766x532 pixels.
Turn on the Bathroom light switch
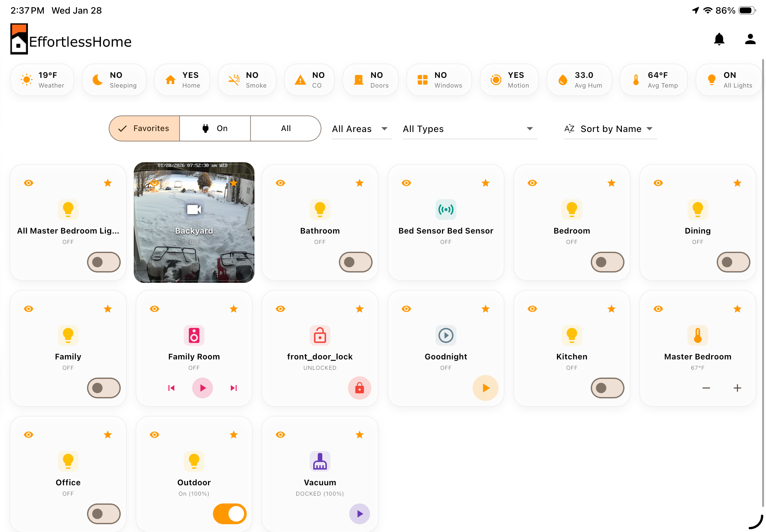(x=355, y=262)
